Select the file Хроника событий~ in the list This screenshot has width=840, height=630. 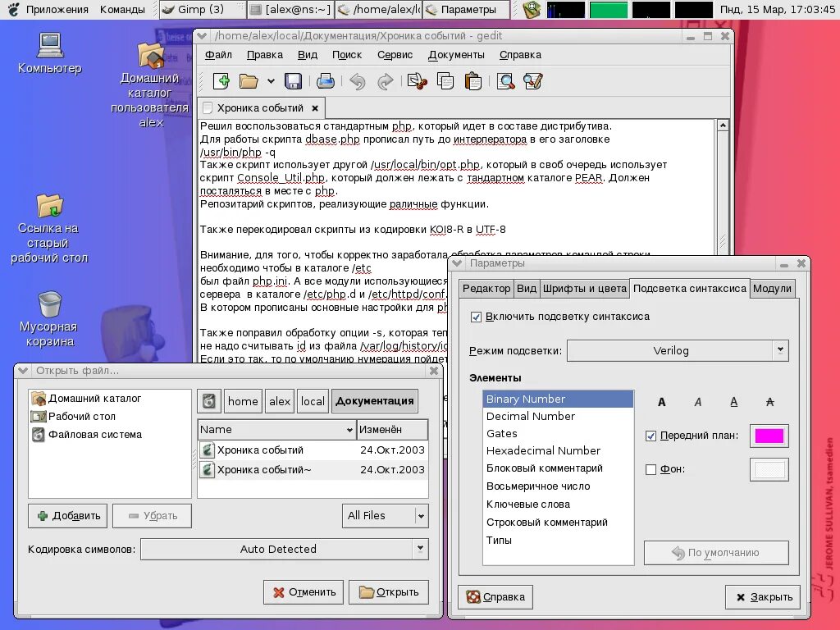[313, 470]
